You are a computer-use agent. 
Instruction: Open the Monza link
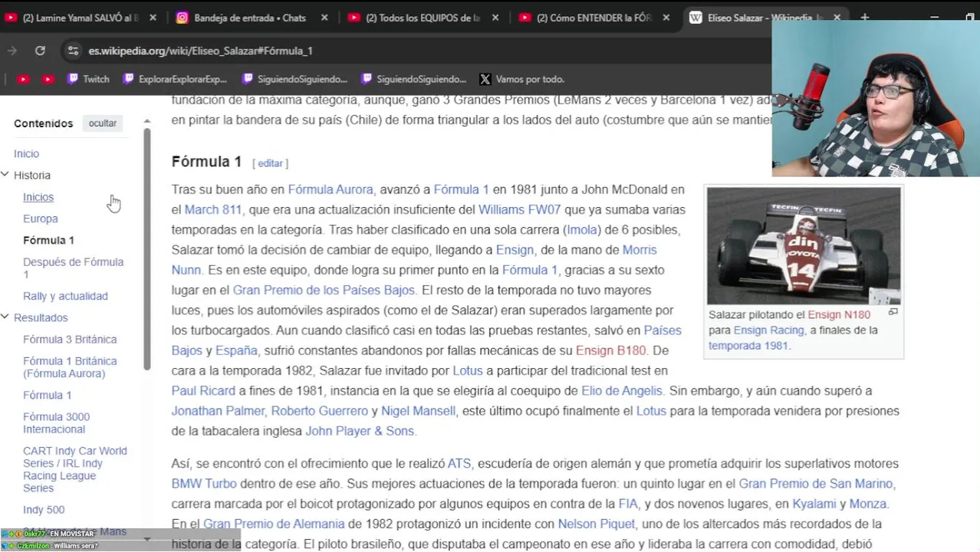868,504
